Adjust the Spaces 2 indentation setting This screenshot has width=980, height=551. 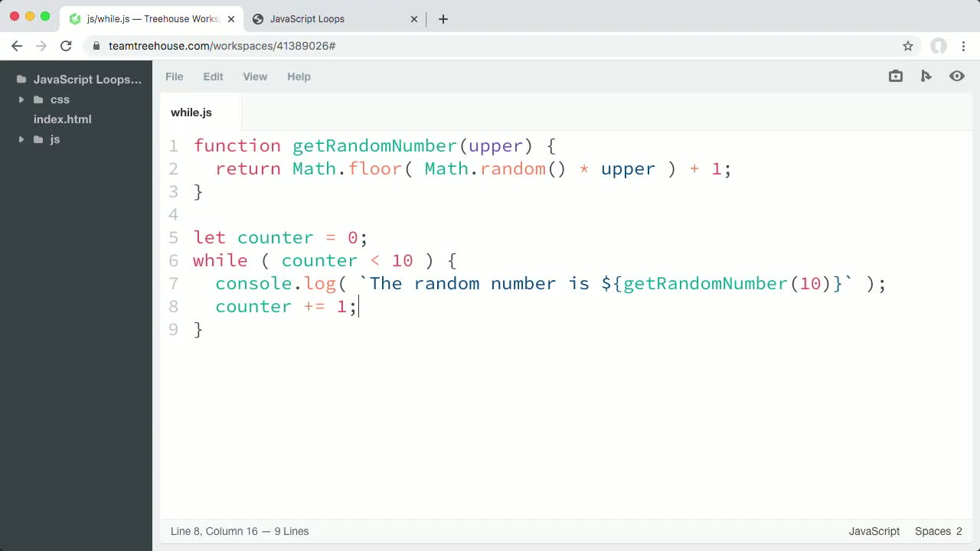938,531
